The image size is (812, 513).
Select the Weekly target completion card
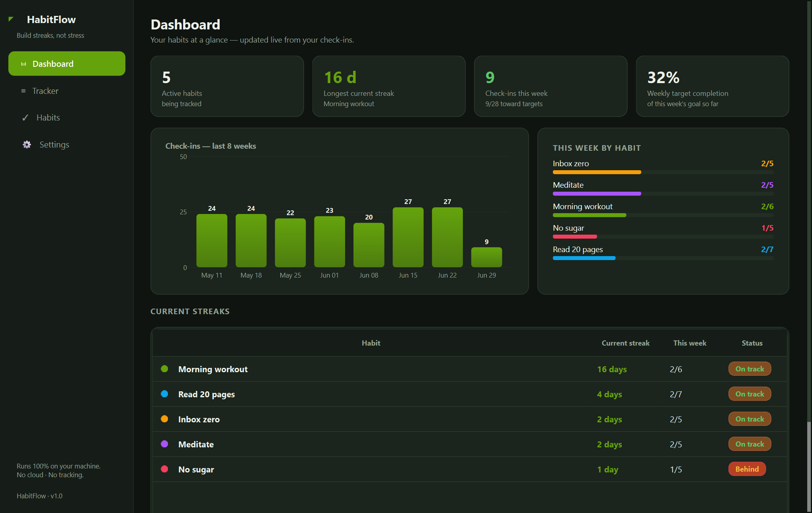(x=712, y=86)
